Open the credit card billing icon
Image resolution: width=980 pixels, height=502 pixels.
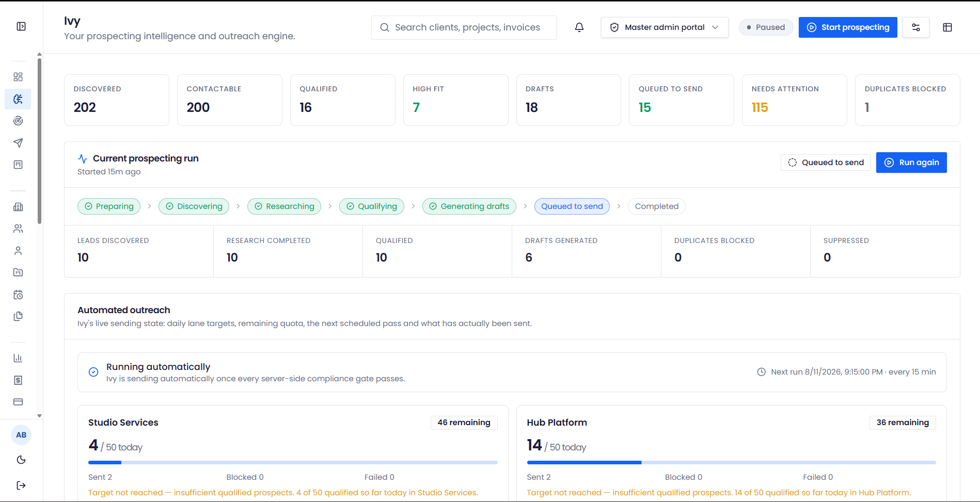click(18, 402)
